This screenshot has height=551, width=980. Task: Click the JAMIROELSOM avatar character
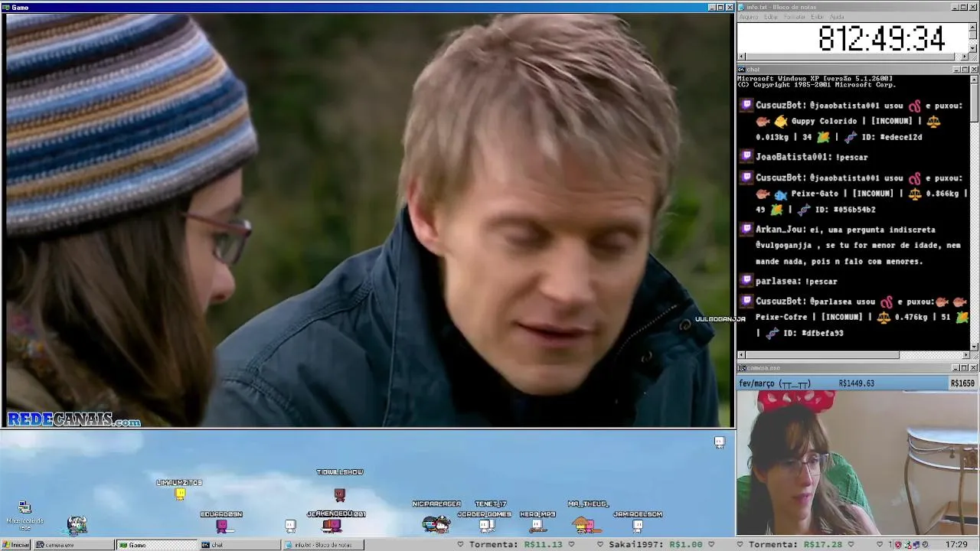click(638, 526)
